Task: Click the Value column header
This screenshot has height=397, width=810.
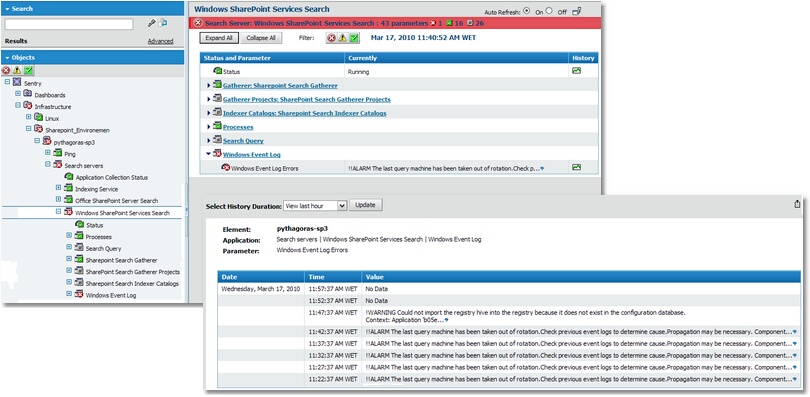Action: (x=581, y=277)
